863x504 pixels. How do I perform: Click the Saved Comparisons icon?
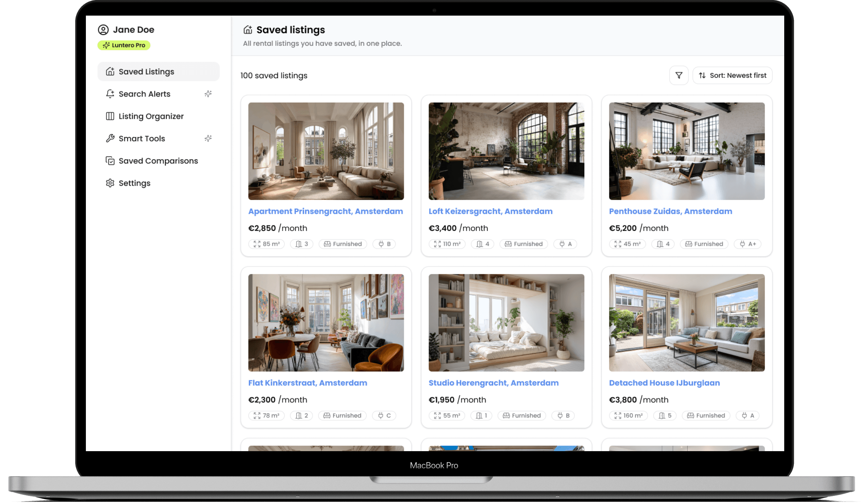(x=110, y=161)
